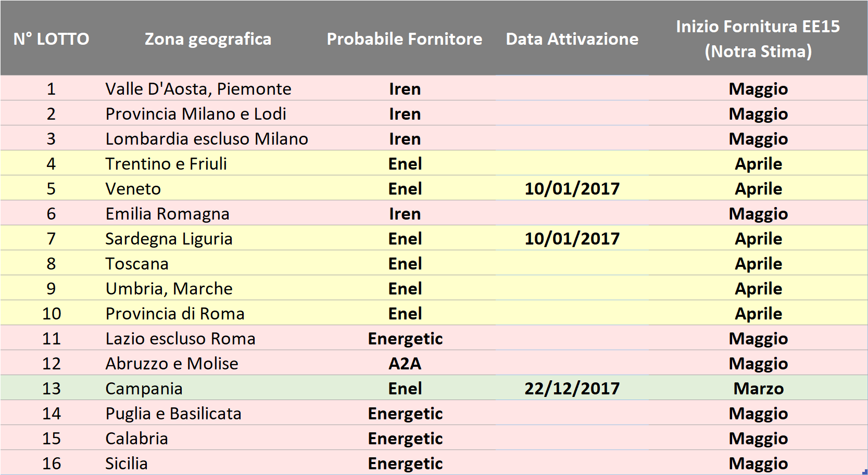This screenshot has height=475, width=868.
Task: Click the "22/12/2017" activation date cell
Action: (572, 389)
